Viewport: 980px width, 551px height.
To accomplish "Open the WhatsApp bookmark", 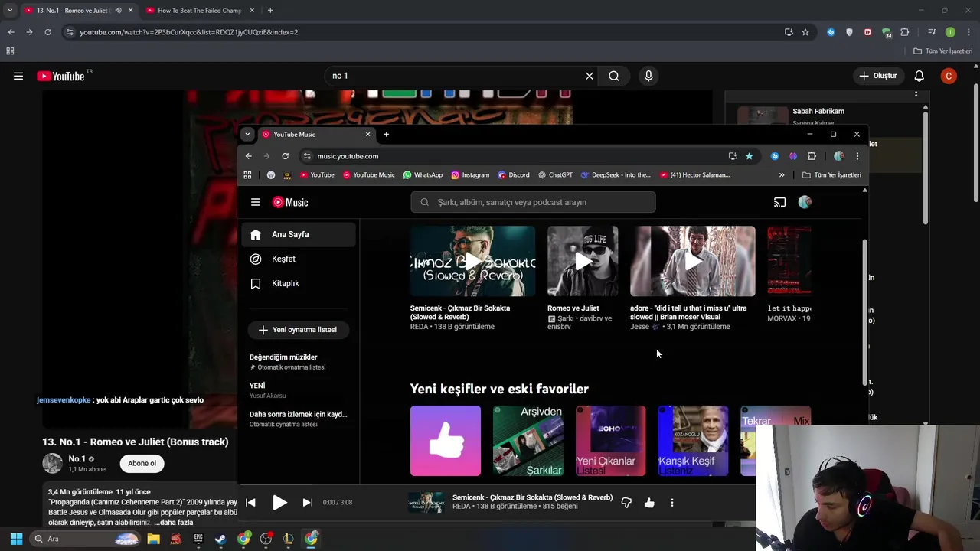I will (x=423, y=175).
